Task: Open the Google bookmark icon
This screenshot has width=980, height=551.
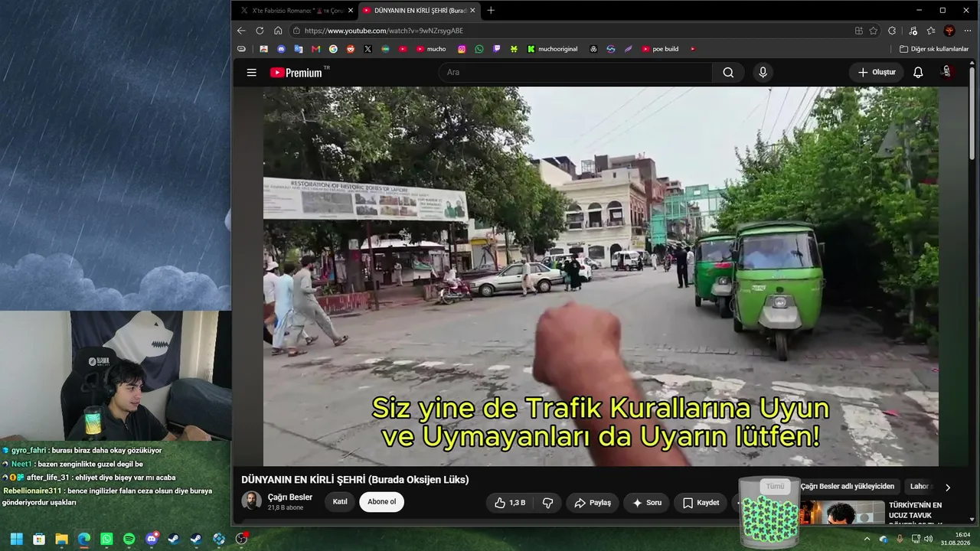Action: click(333, 49)
